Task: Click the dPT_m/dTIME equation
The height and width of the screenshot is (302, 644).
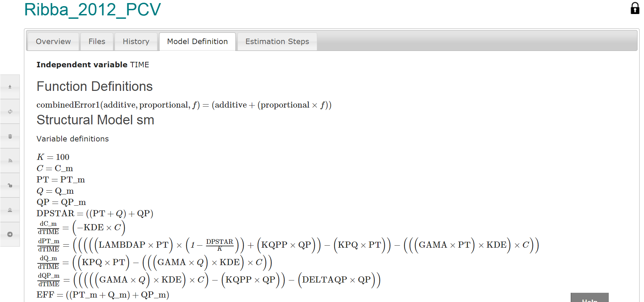Action: click(287, 245)
